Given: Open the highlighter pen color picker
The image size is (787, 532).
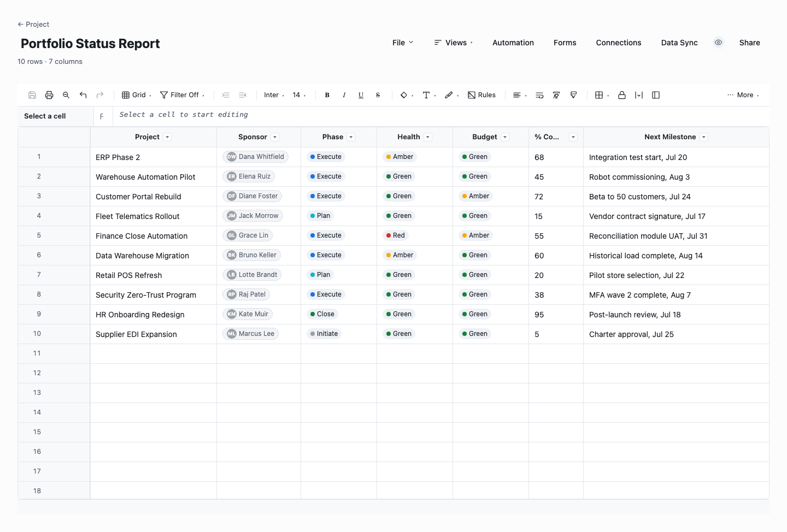Looking at the screenshot, I should tap(452, 95).
